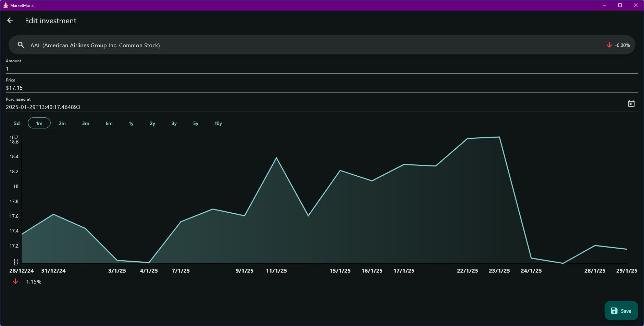644x326 pixels.
Task: Choose the 2y time range
Action: (152, 123)
